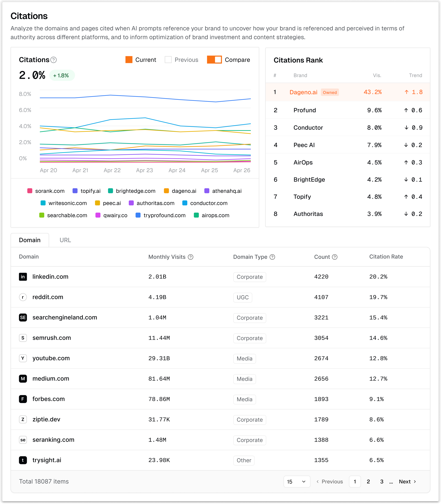Click the ziptie.dev favicon
The width and height of the screenshot is (441, 504).
pyautogui.click(x=23, y=420)
